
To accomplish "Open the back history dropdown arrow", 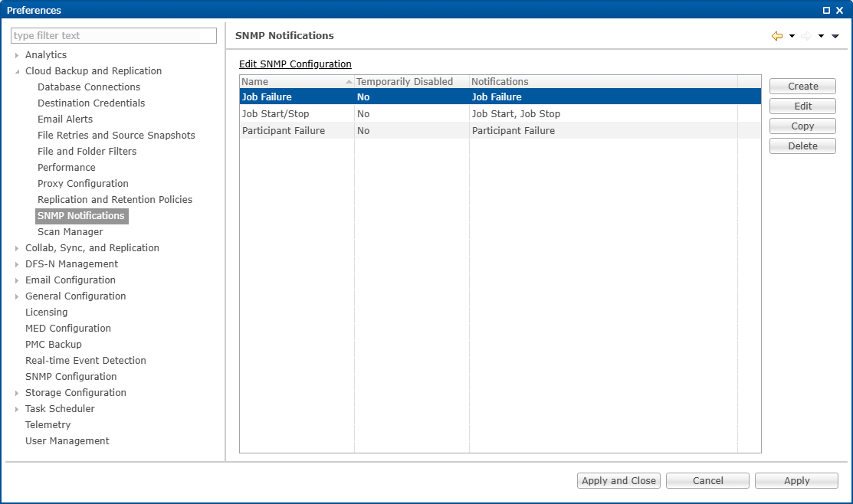I will [792, 37].
